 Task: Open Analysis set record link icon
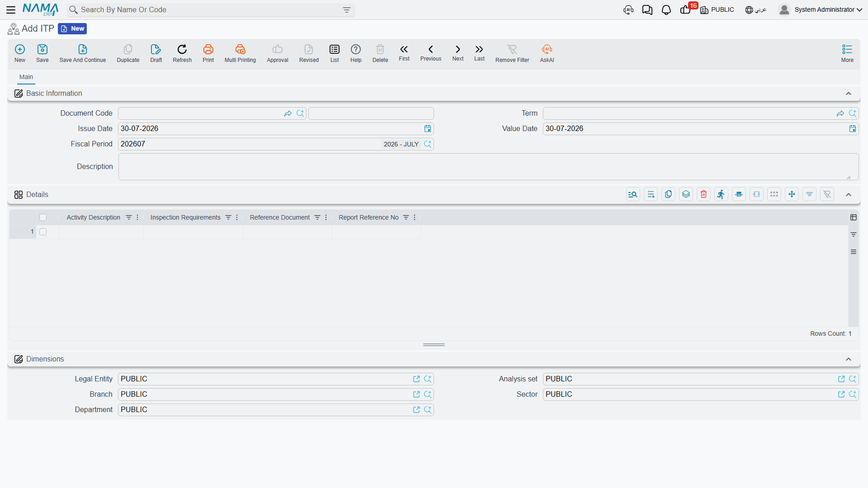coord(841,379)
